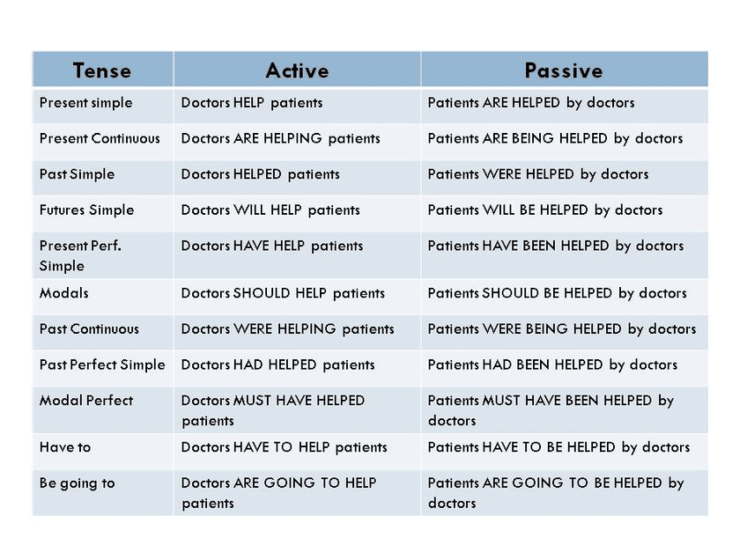The height and width of the screenshot is (560, 747).
Task: Click the Futures Simple row label
Action: (x=87, y=210)
